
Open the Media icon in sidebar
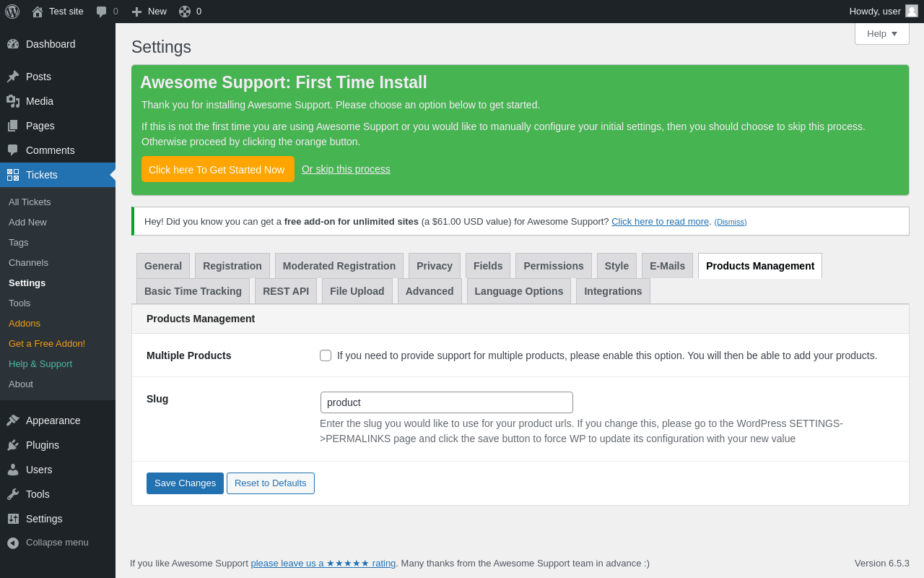point(13,101)
